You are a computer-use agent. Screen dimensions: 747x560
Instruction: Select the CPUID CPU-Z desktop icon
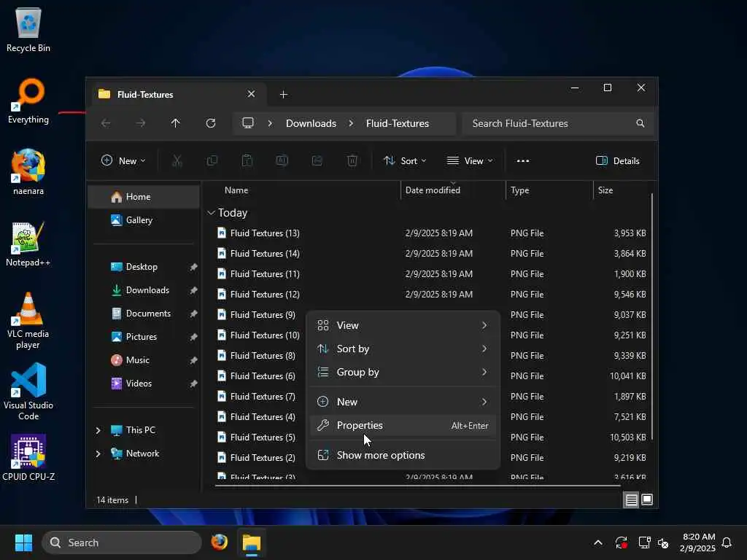[x=28, y=458]
